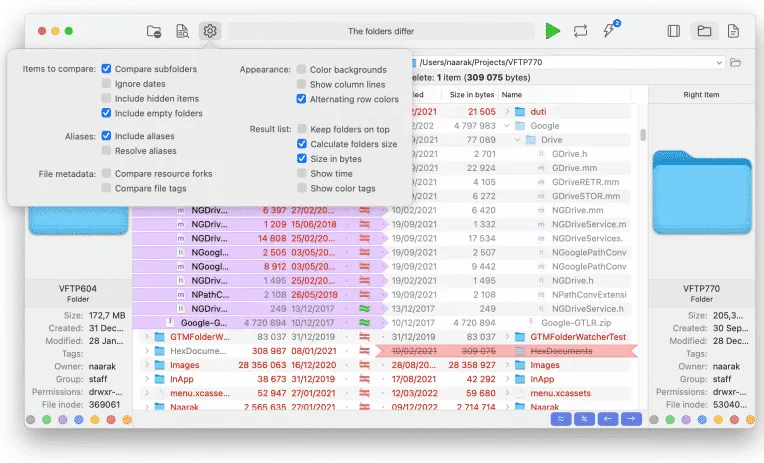Uncheck Include empty folders
764x463 pixels.
pos(106,113)
